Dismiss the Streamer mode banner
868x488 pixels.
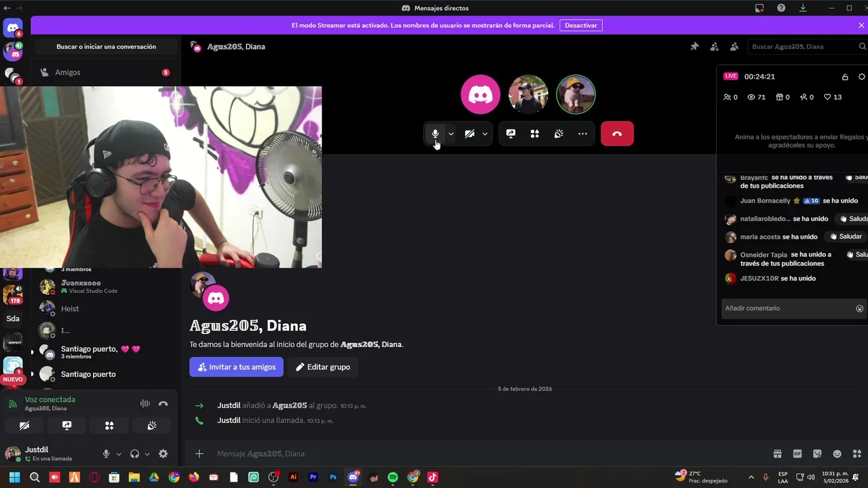pyautogui.click(x=861, y=25)
